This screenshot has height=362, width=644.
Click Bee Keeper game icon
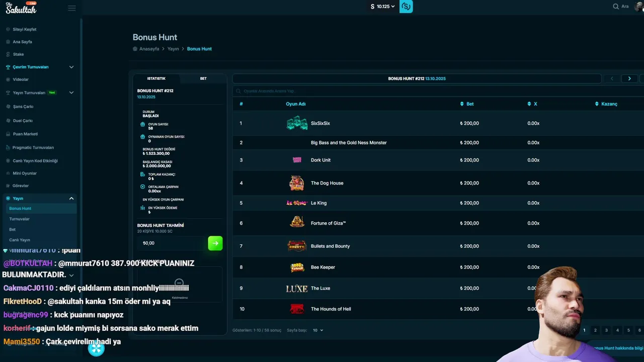coord(297,267)
